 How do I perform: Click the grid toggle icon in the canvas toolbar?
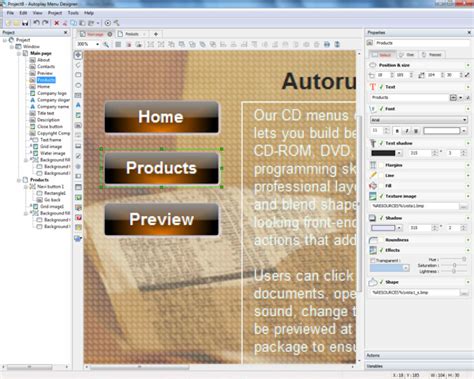pyautogui.click(x=118, y=44)
